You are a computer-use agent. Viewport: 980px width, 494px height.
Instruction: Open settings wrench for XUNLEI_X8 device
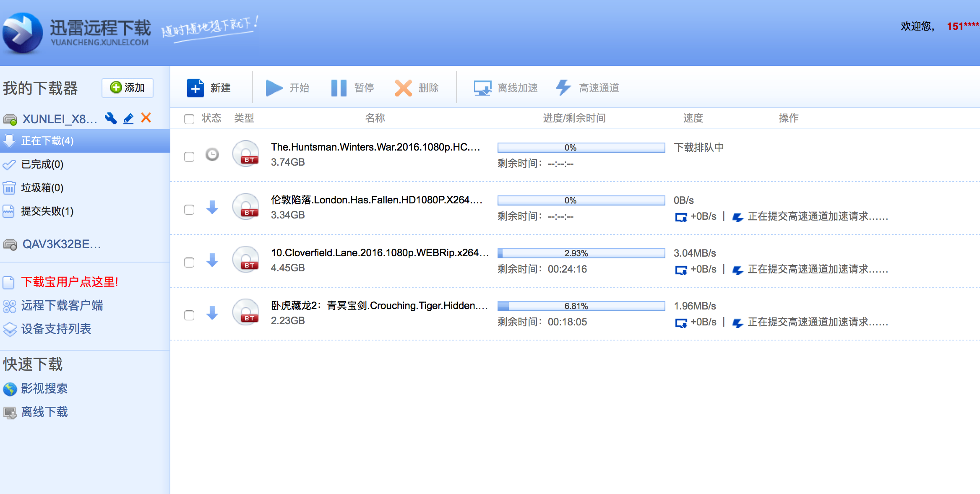click(111, 119)
